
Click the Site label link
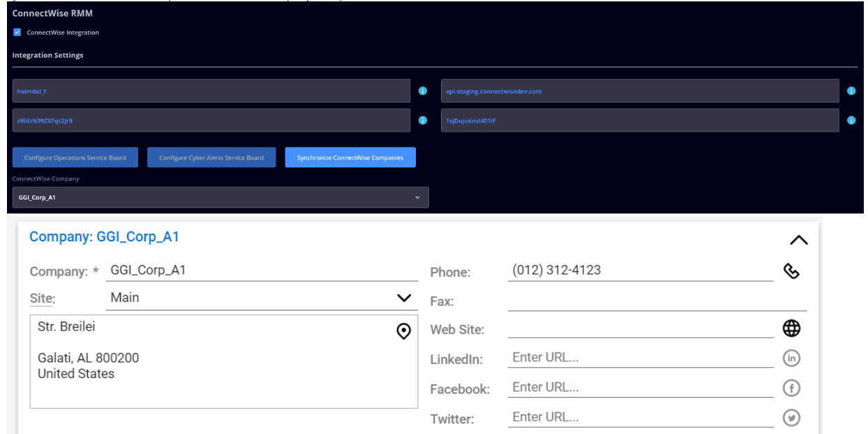pyautogui.click(x=42, y=299)
